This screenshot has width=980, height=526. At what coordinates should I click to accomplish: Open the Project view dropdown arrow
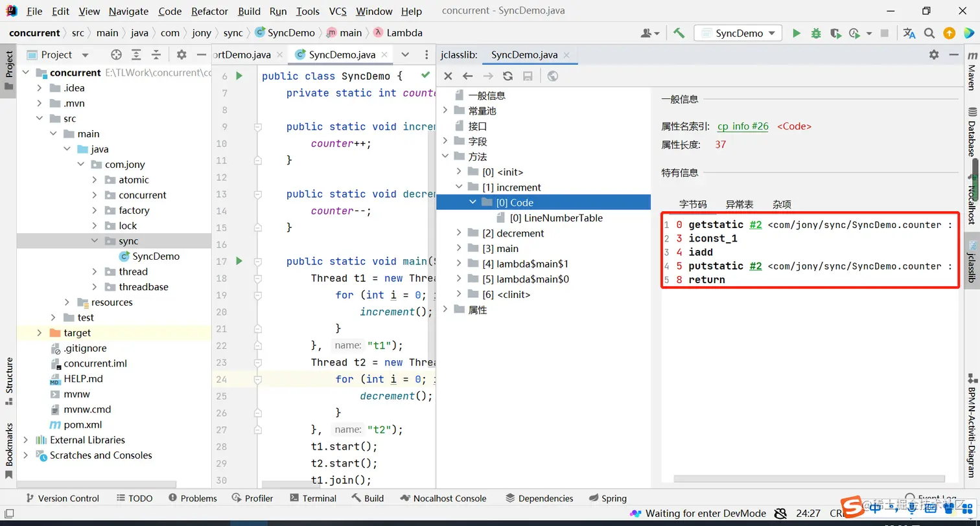(85, 55)
